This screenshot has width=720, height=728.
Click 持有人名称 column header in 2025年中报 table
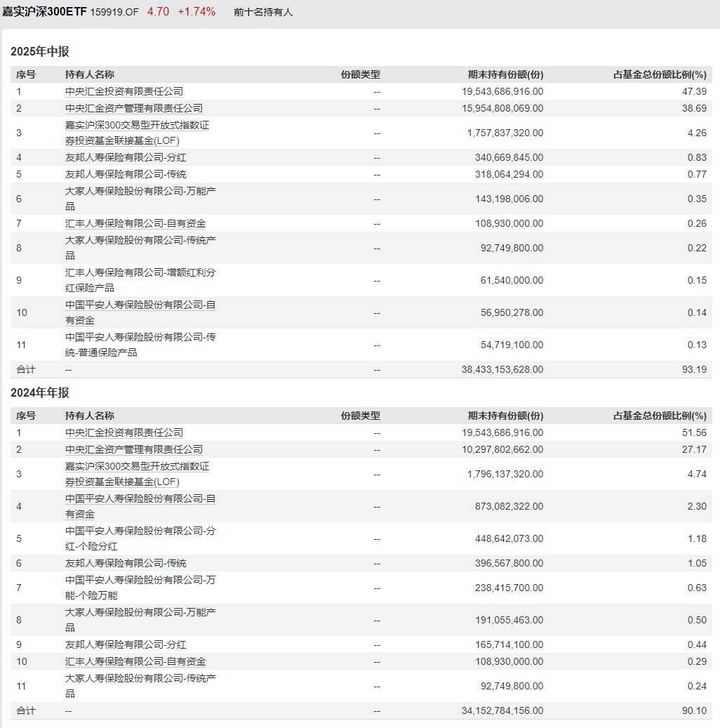click(90, 74)
